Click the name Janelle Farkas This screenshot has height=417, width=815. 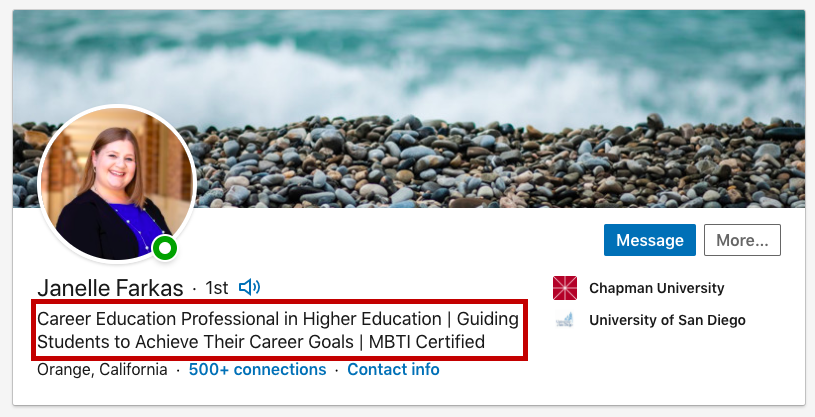pos(110,288)
